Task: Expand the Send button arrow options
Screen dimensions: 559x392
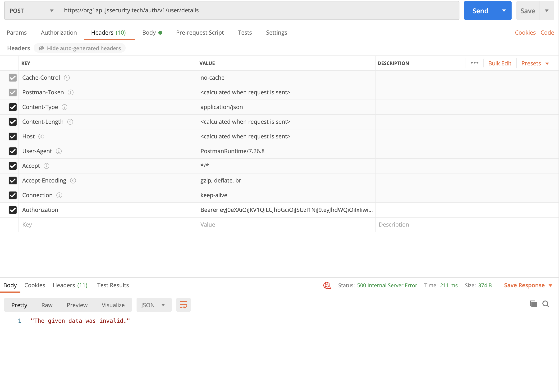Action: [504, 10]
